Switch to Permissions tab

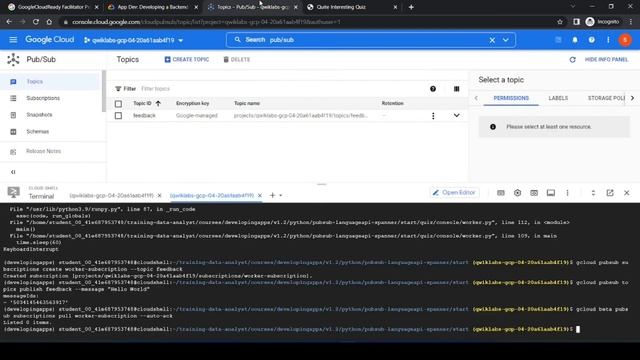[x=511, y=98]
